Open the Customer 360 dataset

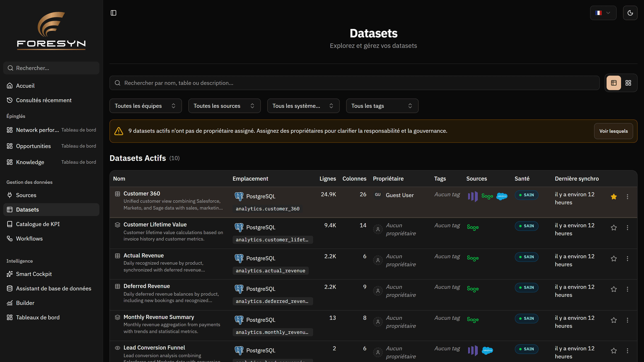pyautogui.click(x=142, y=194)
